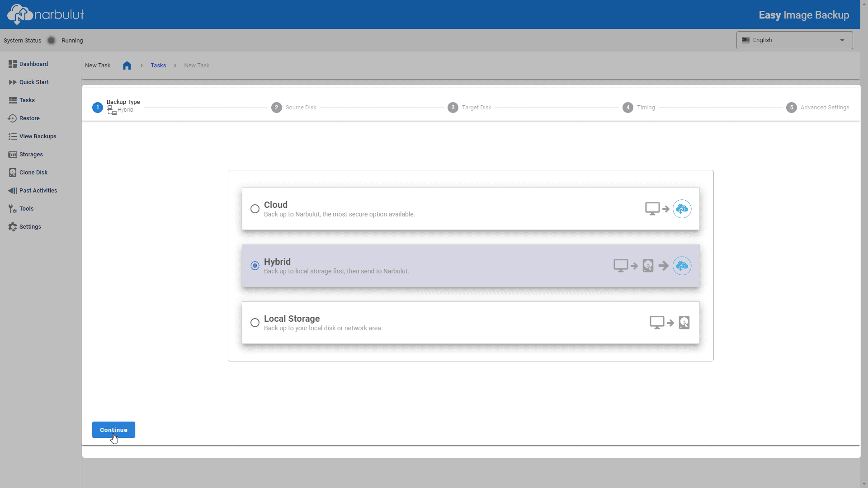Screen dimensions: 868x488
Task: Click the Quick Start fast-forward icon
Action: (13, 82)
